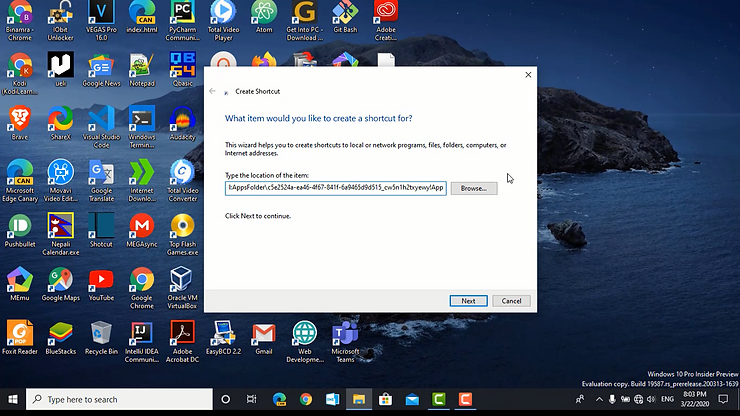
Task: Click the taskbar search box
Action: point(119,399)
